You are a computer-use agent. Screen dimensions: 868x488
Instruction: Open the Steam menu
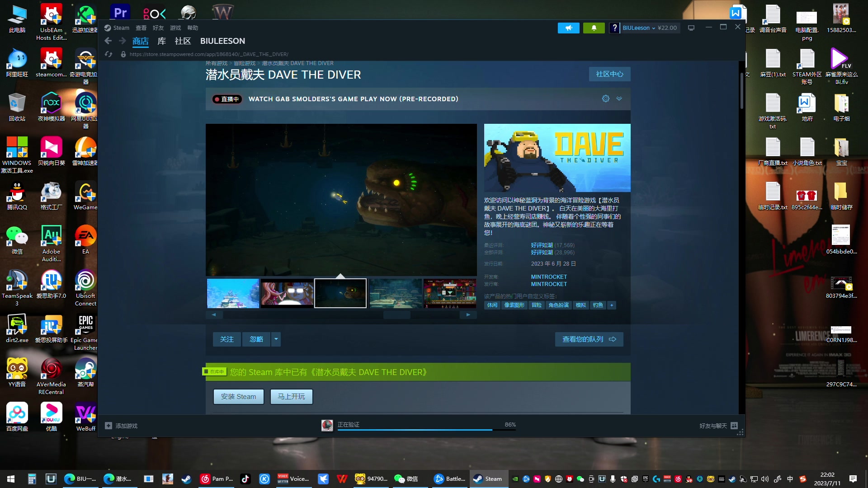pyautogui.click(x=121, y=28)
